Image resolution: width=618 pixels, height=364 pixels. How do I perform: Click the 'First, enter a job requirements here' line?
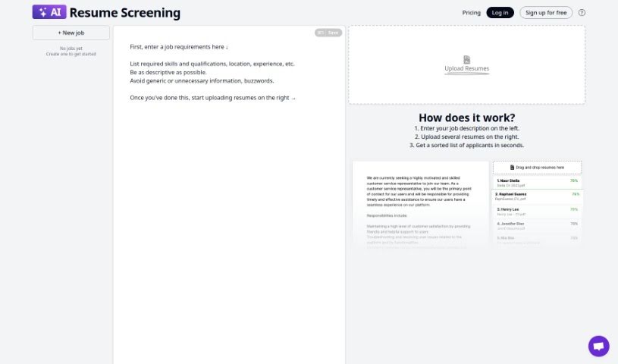(179, 47)
